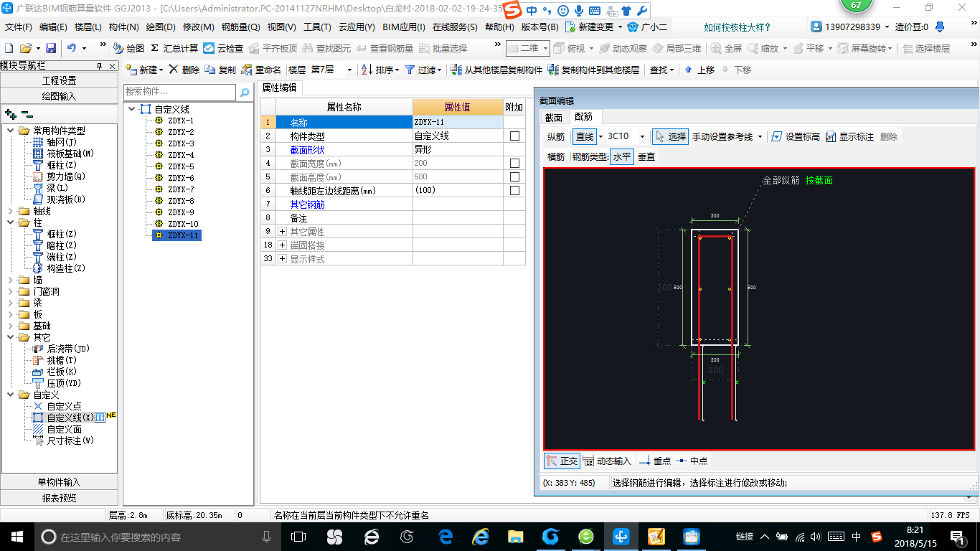Expand 显示样式 row
The height and width of the screenshot is (551, 980).
[282, 259]
